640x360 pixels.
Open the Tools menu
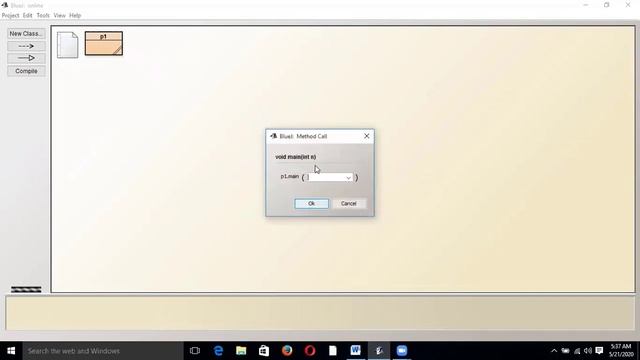coord(43,15)
